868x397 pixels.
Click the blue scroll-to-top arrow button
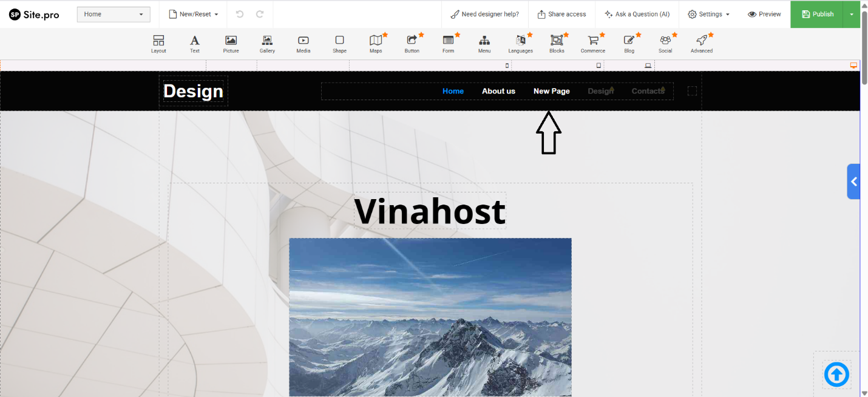click(x=836, y=375)
